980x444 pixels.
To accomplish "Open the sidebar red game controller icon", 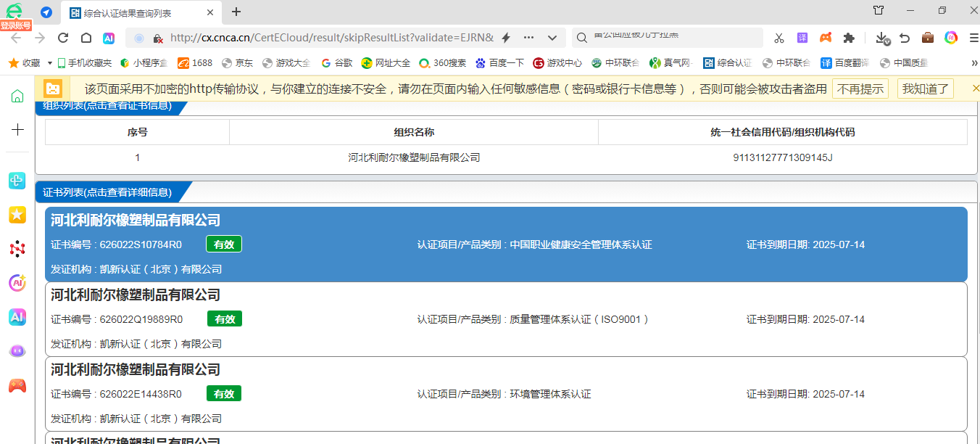I will click(17, 385).
